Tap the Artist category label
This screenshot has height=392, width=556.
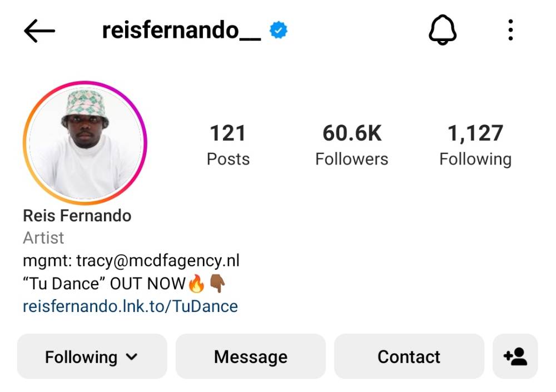point(43,237)
